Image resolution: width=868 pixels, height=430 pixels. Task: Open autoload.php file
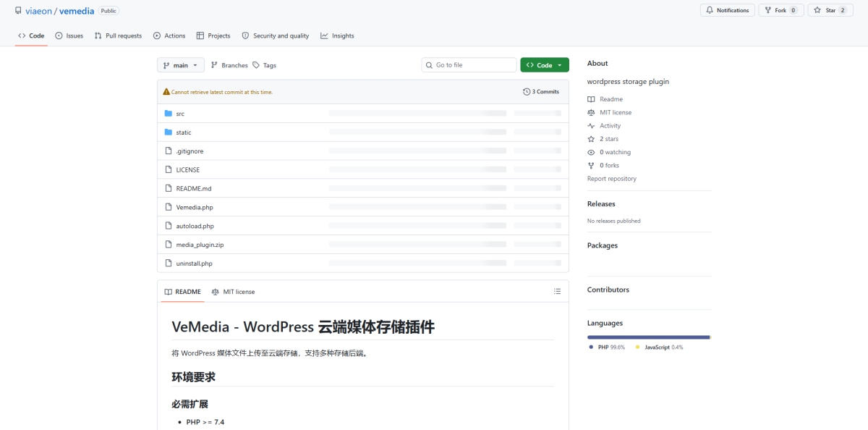195,227
